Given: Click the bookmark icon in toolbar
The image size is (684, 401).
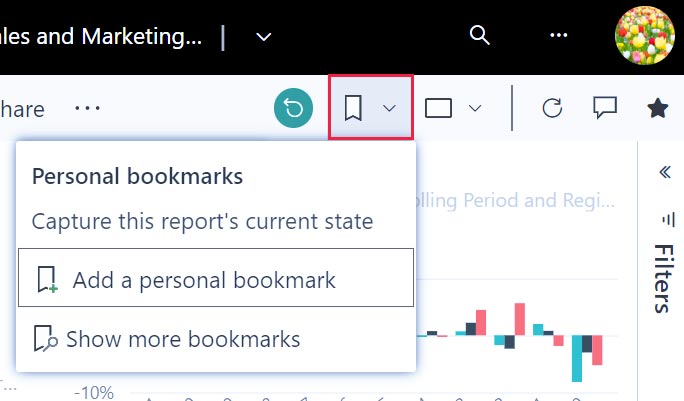Looking at the screenshot, I should point(353,108).
